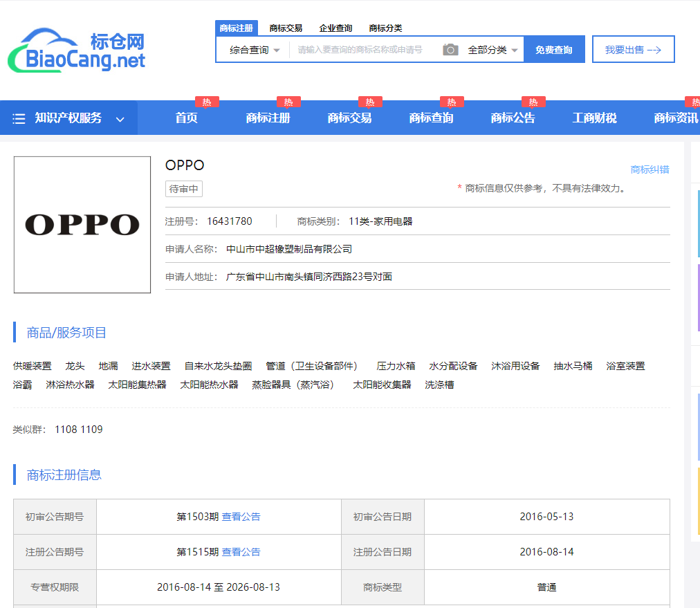
Task: Select the 商标交易 search tab
Action: pos(286,28)
